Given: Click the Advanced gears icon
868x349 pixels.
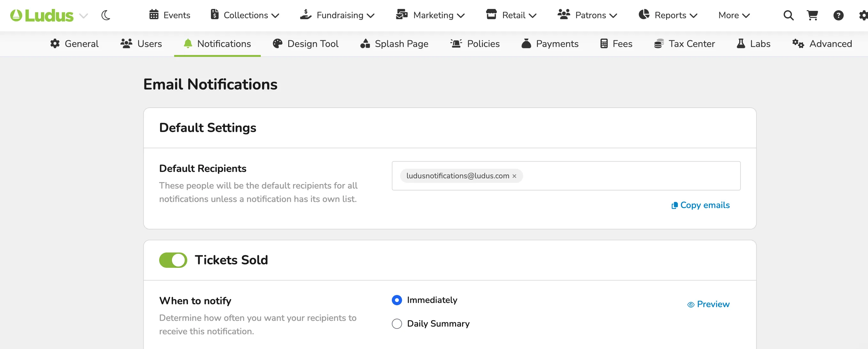Looking at the screenshot, I should coord(798,43).
